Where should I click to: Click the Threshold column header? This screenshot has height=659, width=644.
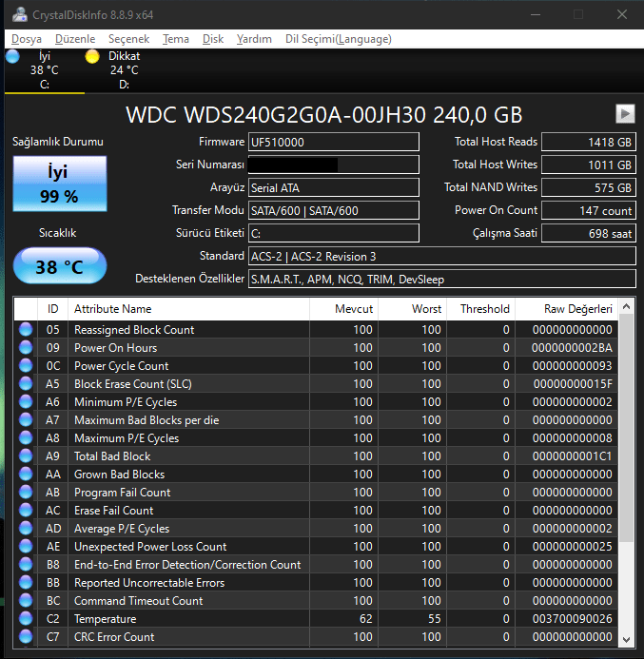tap(481, 309)
